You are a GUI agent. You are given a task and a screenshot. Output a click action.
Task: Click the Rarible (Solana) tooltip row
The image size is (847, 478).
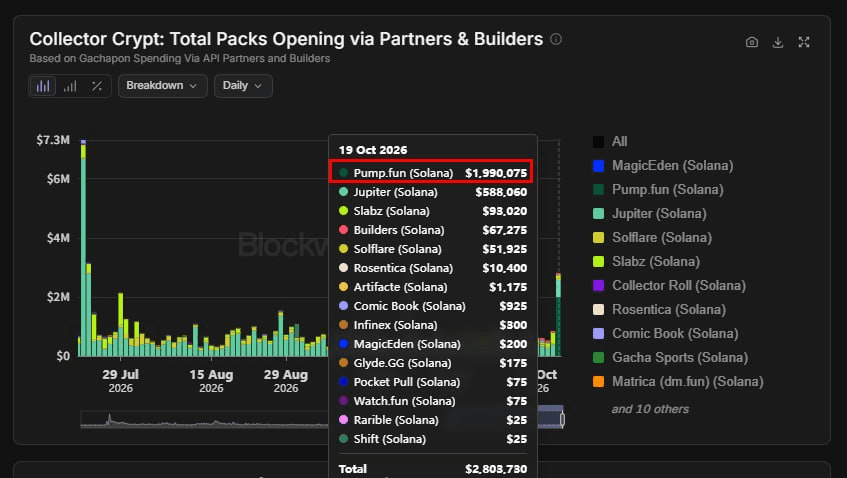tap(432, 420)
